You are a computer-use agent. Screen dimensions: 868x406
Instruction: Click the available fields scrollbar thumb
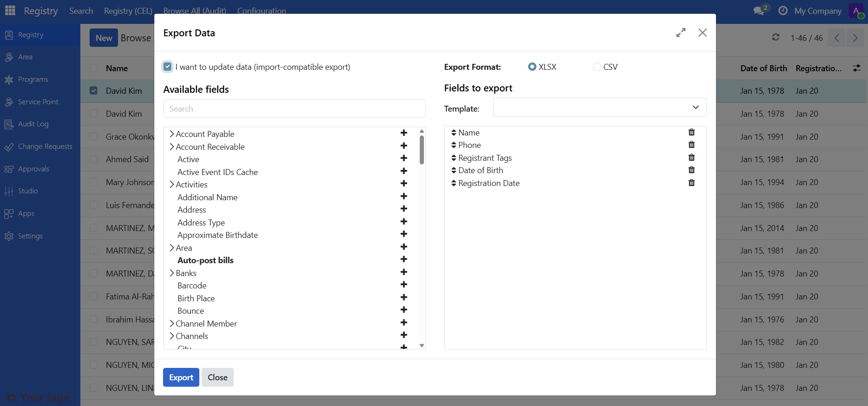[x=422, y=149]
